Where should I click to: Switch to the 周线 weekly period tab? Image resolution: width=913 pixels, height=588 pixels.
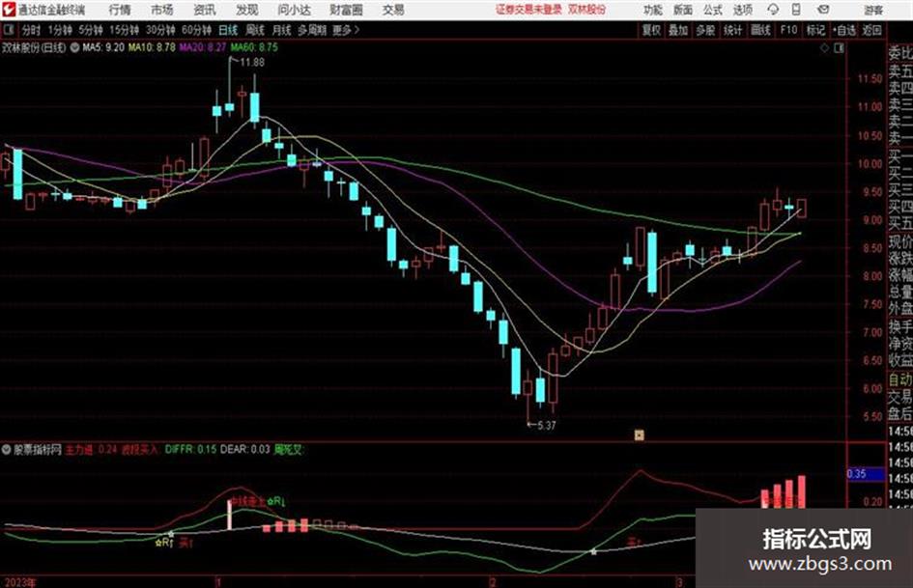click(254, 30)
